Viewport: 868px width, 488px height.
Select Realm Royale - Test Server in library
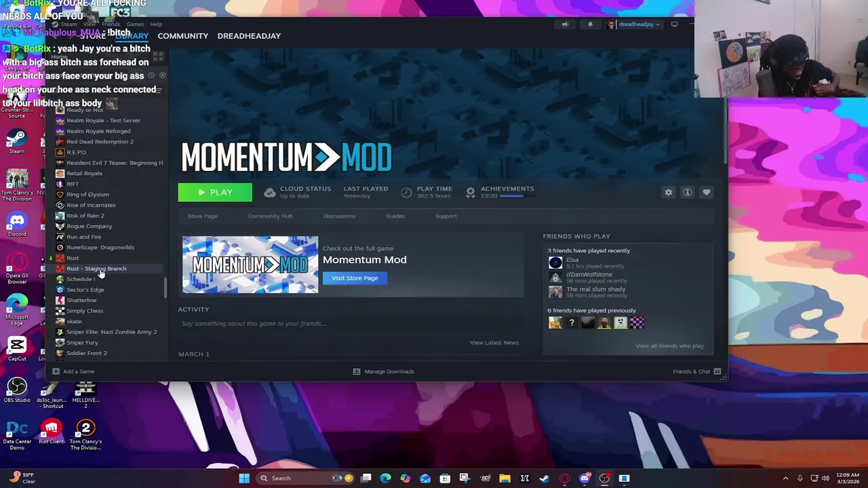tap(104, 121)
